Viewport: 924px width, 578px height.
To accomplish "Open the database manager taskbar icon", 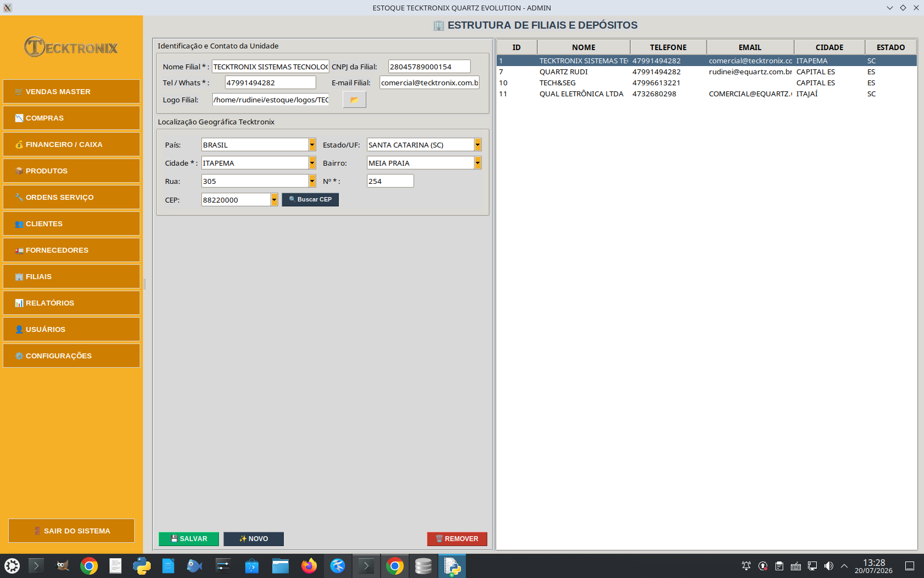I will [424, 566].
